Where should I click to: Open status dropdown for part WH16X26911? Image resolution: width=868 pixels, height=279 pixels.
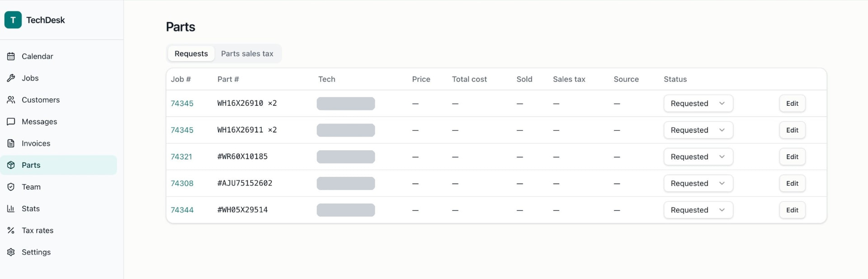[x=698, y=130]
